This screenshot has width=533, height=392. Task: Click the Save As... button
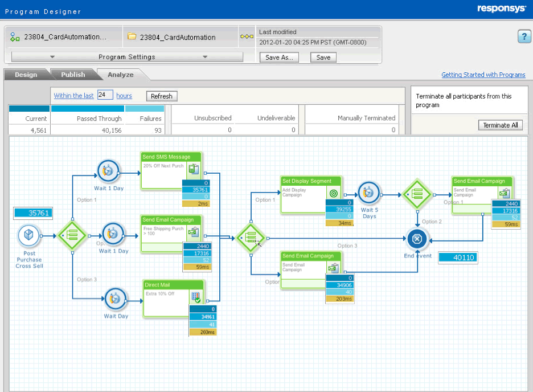pyautogui.click(x=279, y=57)
